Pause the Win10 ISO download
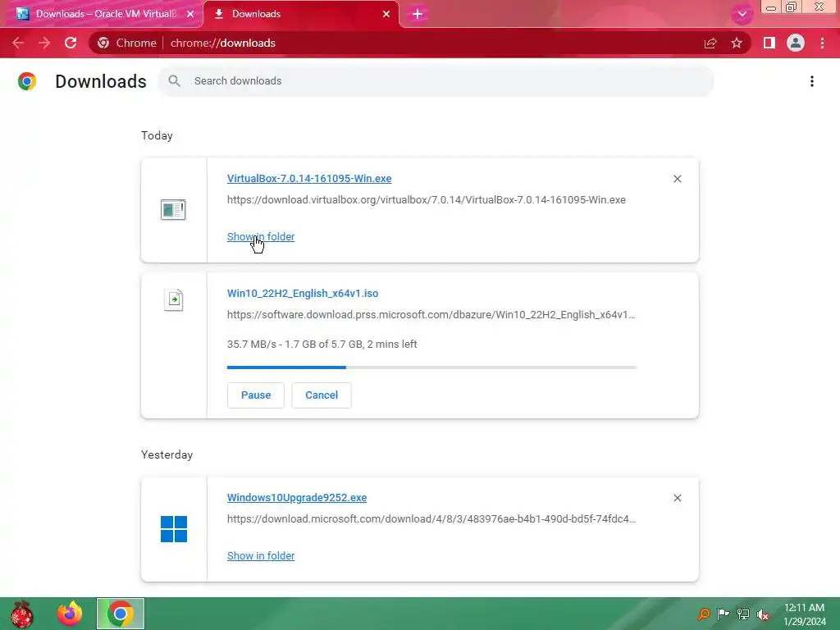This screenshot has height=630, width=840. coord(256,395)
